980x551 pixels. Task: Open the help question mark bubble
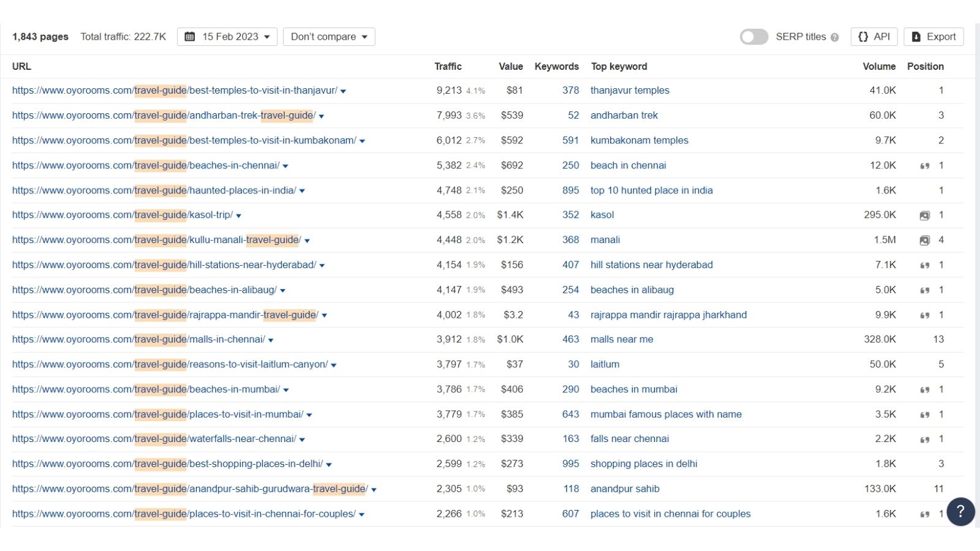tap(960, 511)
